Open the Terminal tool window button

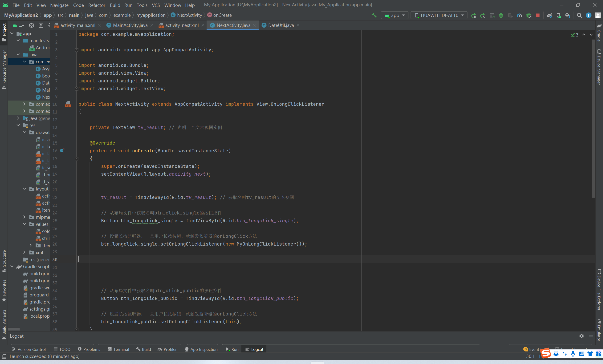118,349
